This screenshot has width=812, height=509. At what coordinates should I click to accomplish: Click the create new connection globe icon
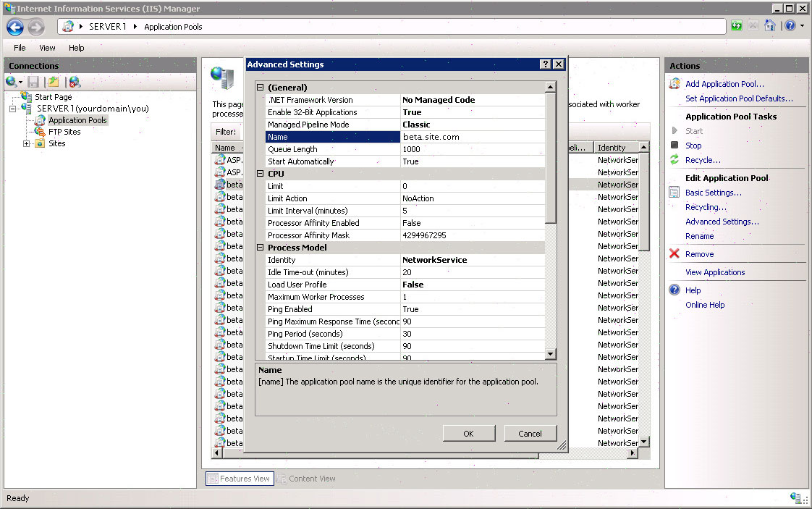11,81
